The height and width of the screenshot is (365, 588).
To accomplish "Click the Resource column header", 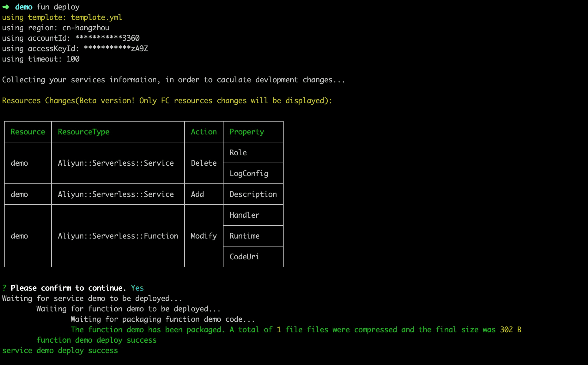I will (x=28, y=132).
